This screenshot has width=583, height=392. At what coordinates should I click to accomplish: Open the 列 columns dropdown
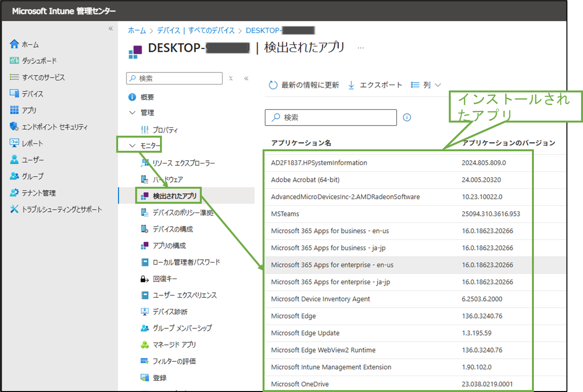coord(426,85)
